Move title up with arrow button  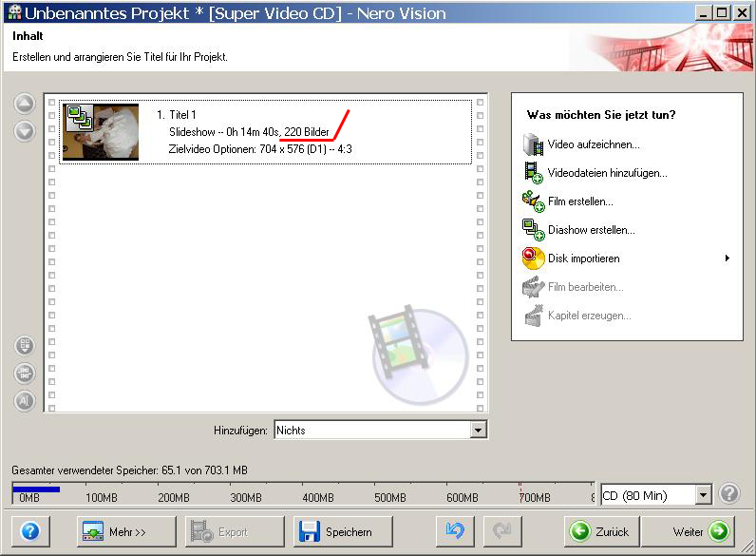pyautogui.click(x=25, y=104)
